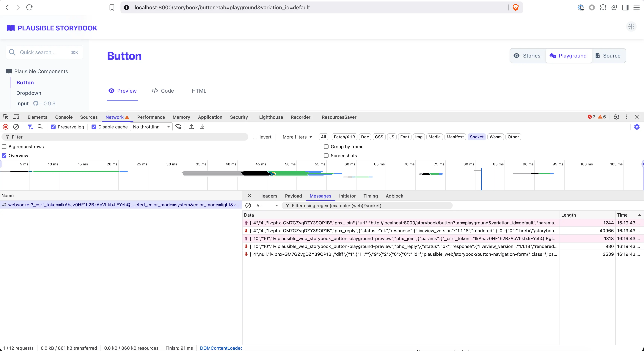
Task: Open DevTools settings gear
Action: 616,117
